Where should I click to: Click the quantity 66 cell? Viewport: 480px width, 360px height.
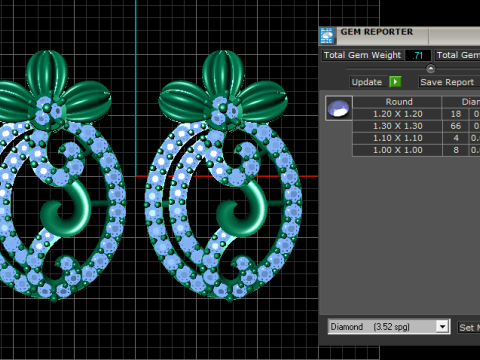tap(456, 126)
